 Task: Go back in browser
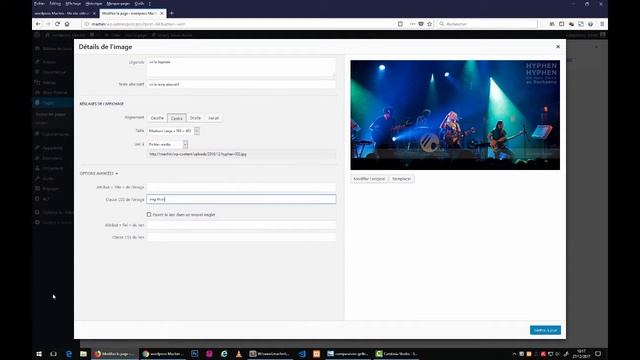pos(38,24)
